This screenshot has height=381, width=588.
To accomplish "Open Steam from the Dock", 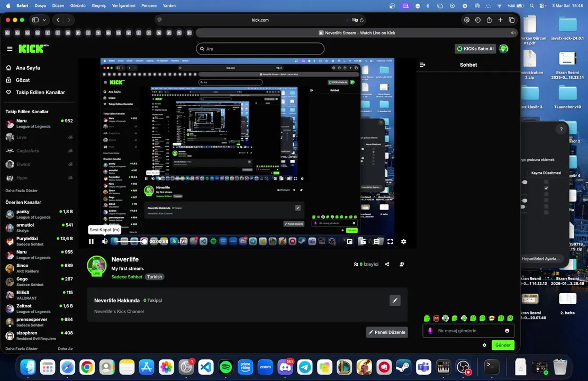I will point(403,367).
